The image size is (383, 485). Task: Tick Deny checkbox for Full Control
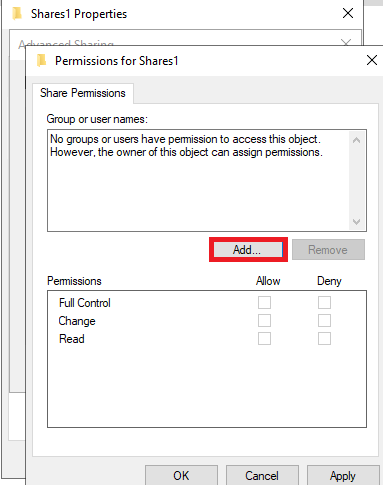tap(324, 303)
